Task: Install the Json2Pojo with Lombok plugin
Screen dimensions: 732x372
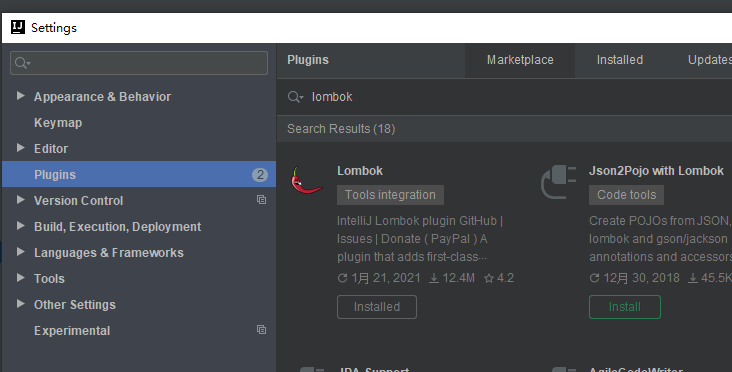Action: point(625,307)
